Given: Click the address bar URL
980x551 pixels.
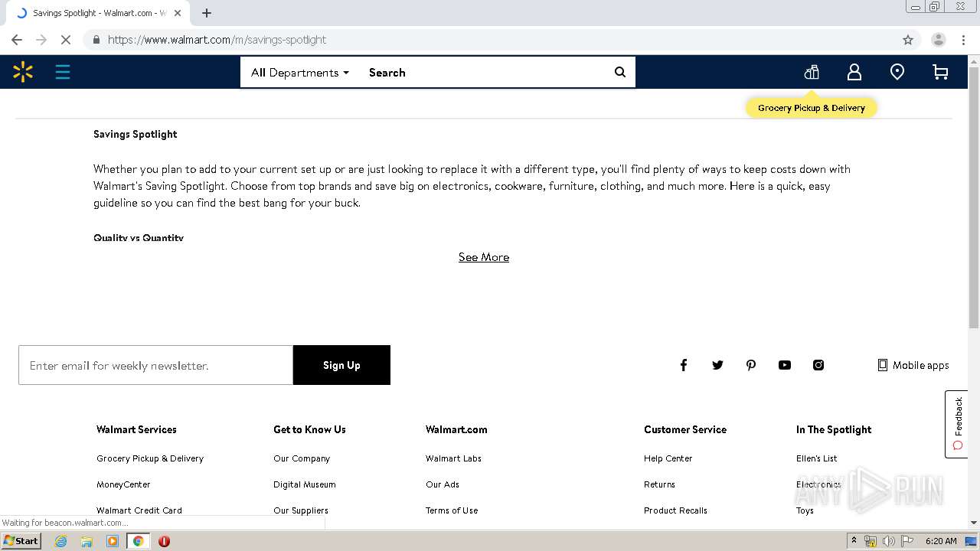Looking at the screenshot, I should coord(217,40).
